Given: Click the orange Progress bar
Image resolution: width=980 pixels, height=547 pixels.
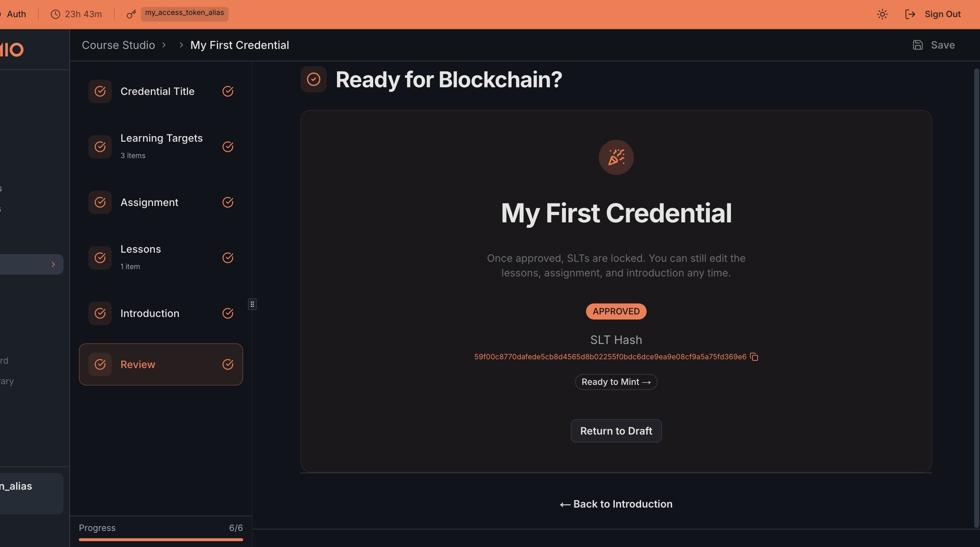Looking at the screenshot, I should pos(161,539).
